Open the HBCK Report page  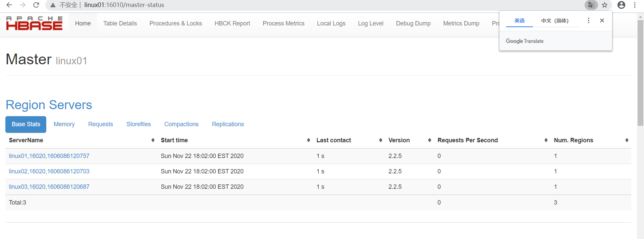232,23
